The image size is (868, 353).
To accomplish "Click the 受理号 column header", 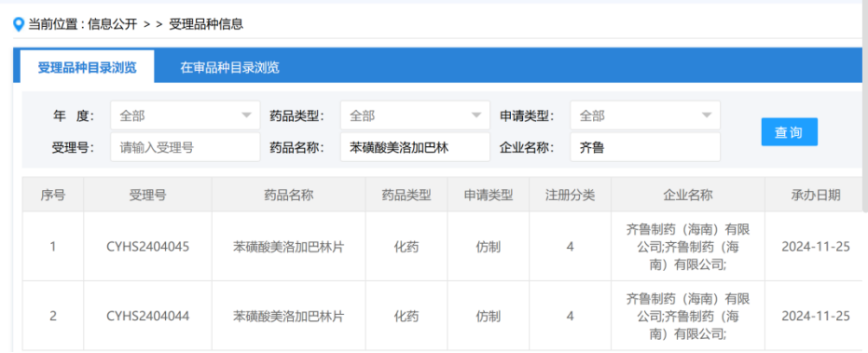I will (x=148, y=195).
